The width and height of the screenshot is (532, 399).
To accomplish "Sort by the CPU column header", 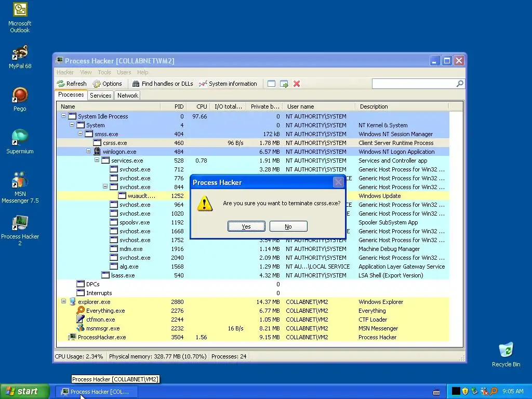I will [x=198, y=107].
